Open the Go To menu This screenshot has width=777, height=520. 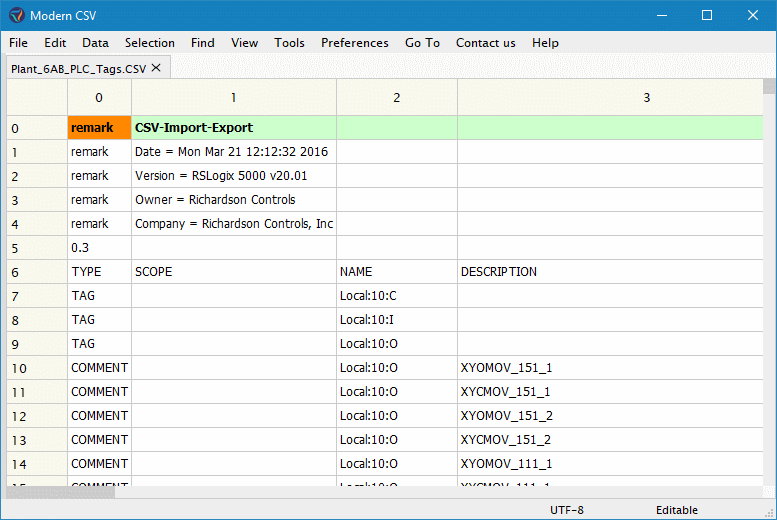click(x=422, y=43)
